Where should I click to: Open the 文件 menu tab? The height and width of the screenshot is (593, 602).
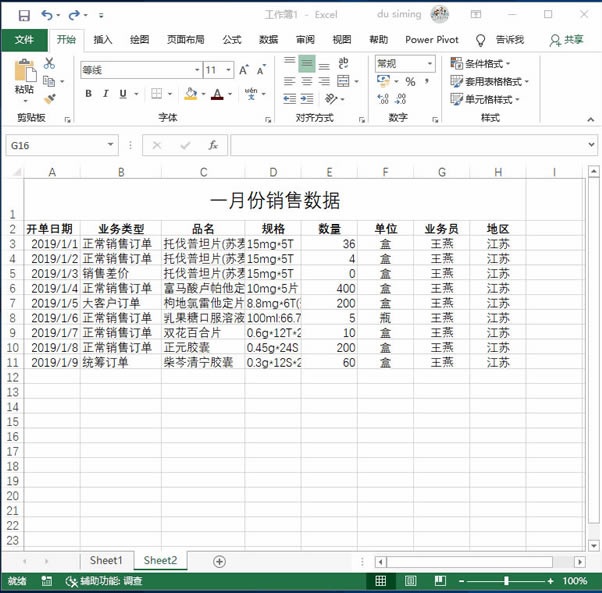(x=24, y=40)
